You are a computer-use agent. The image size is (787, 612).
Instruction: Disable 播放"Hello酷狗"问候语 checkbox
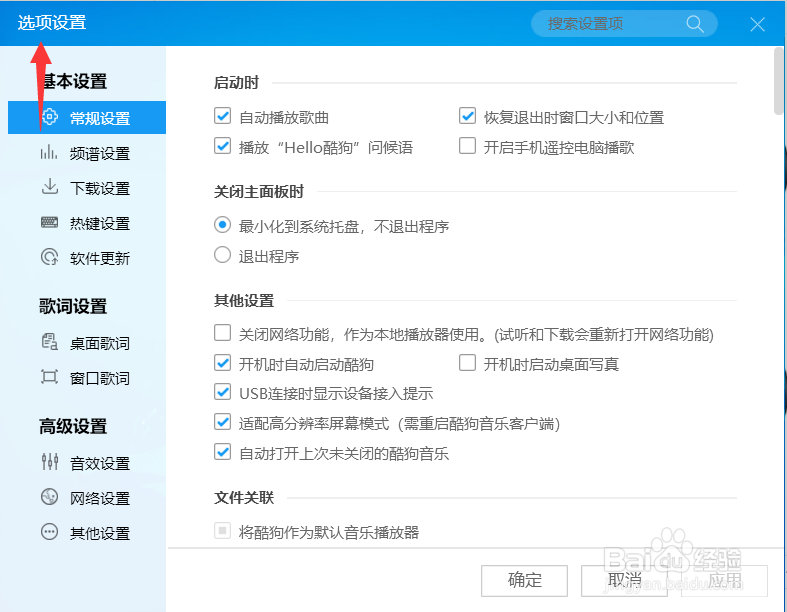tap(222, 146)
